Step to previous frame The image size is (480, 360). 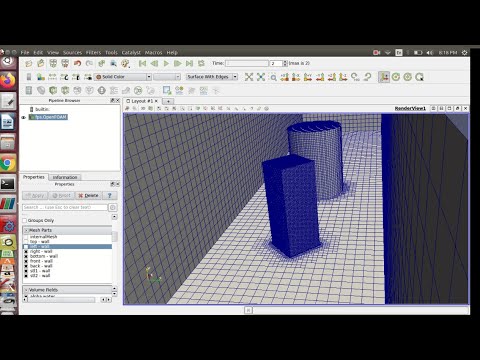click(x=154, y=63)
